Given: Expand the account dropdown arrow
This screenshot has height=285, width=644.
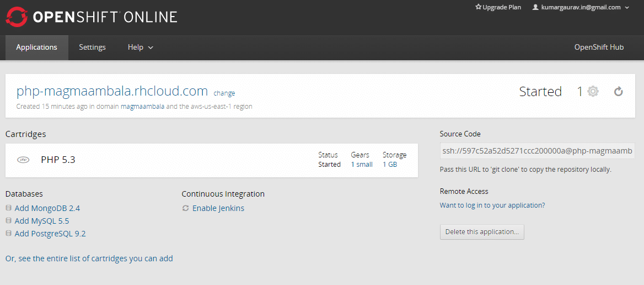Looking at the screenshot, I should tap(627, 7).
